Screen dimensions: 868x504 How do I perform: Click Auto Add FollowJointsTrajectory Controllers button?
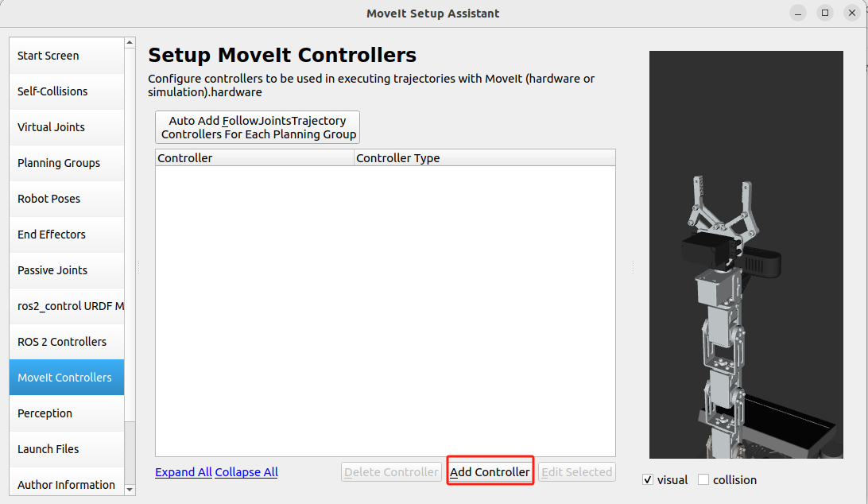coord(258,127)
